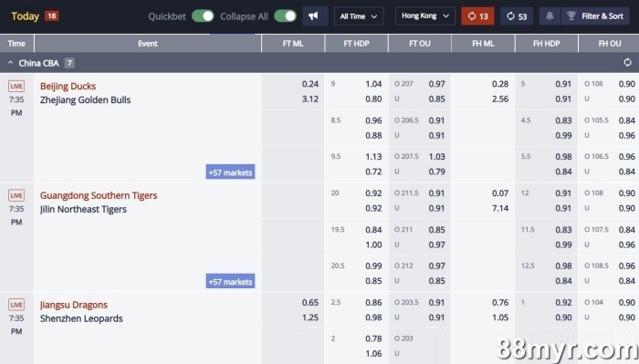Click the Event column header
Image resolution: width=639 pixels, height=364 pixels.
pyautogui.click(x=148, y=44)
